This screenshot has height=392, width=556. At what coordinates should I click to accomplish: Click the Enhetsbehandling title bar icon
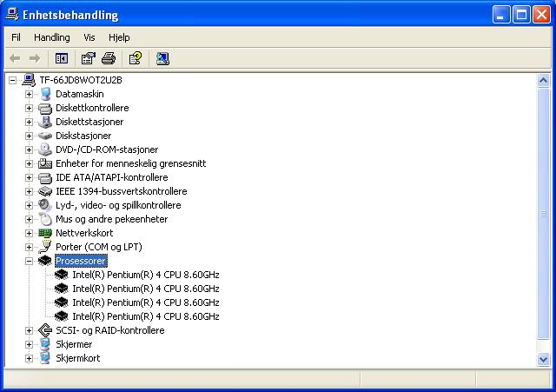pyautogui.click(x=12, y=15)
